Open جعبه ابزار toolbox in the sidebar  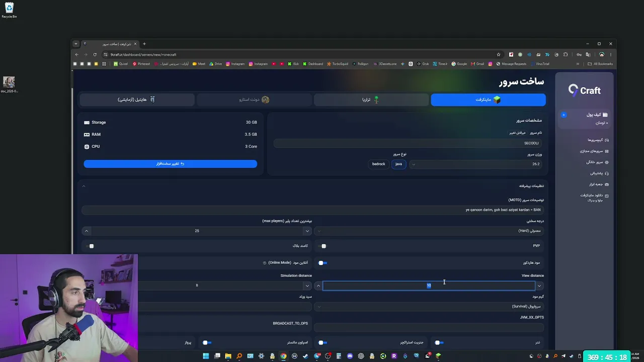[x=599, y=185]
